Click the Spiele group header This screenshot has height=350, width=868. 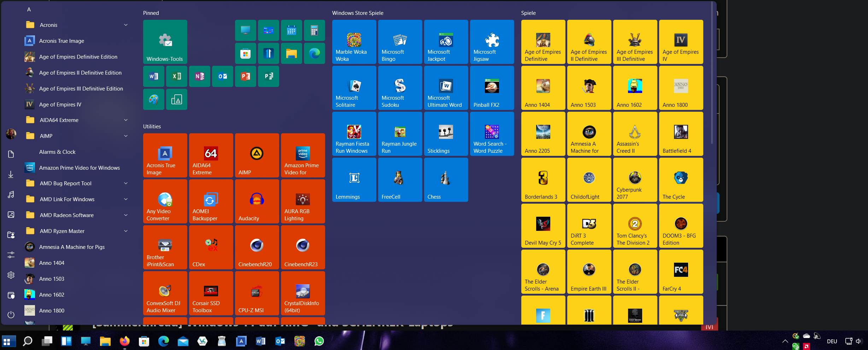tap(528, 13)
